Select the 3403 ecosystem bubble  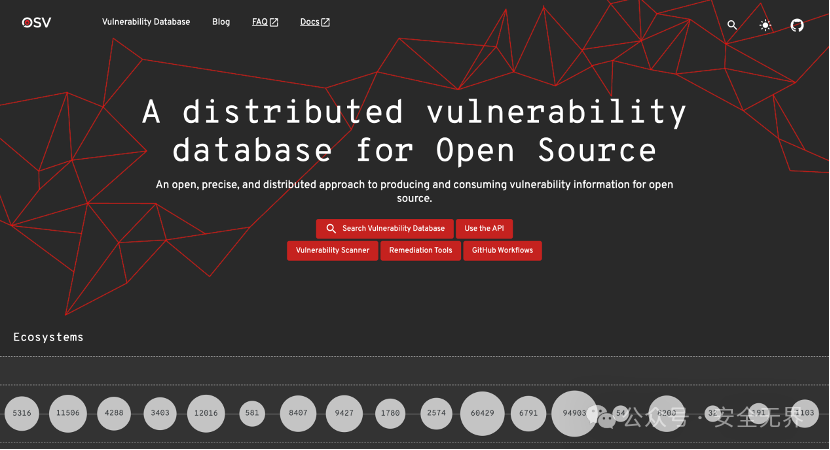click(x=160, y=413)
